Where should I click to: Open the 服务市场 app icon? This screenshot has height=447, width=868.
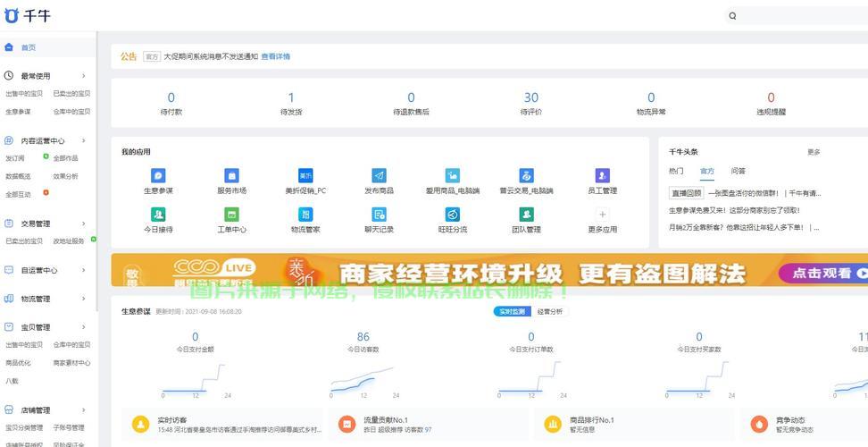[x=231, y=175]
